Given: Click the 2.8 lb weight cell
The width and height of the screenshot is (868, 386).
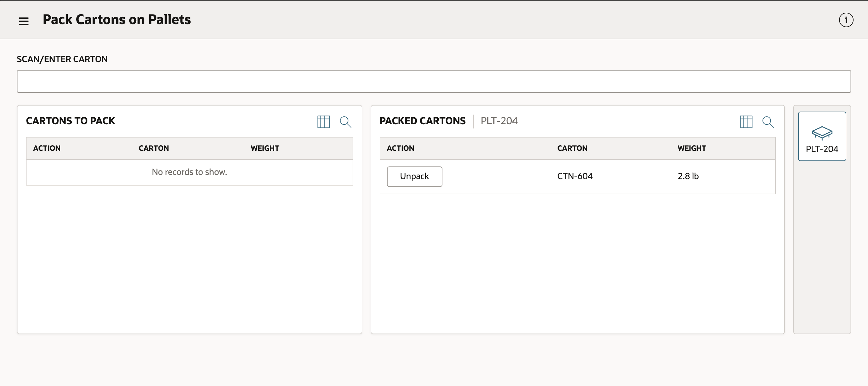Looking at the screenshot, I should click(688, 176).
